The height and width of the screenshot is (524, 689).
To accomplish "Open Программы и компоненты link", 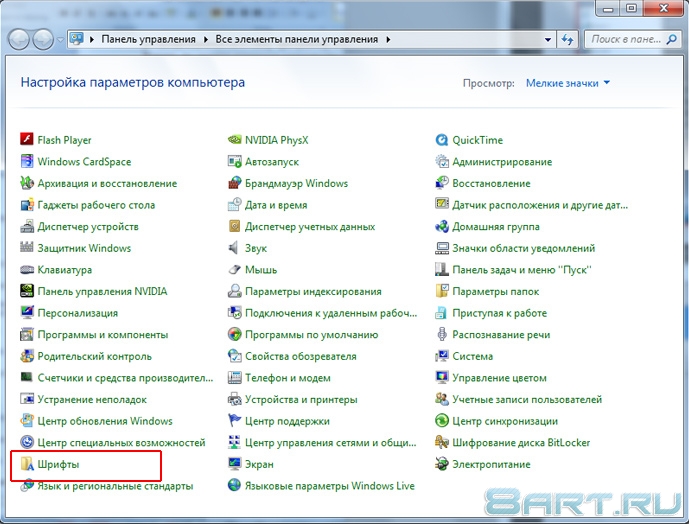I will pos(103,335).
